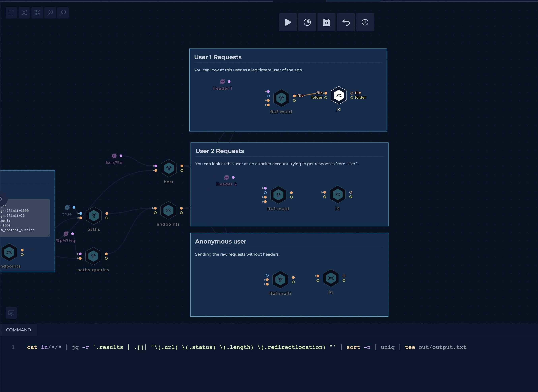Select the %s://%d string node
Image resolution: width=538 pixels, height=392 pixels.
pyautogui.click(x=114, y=156)
